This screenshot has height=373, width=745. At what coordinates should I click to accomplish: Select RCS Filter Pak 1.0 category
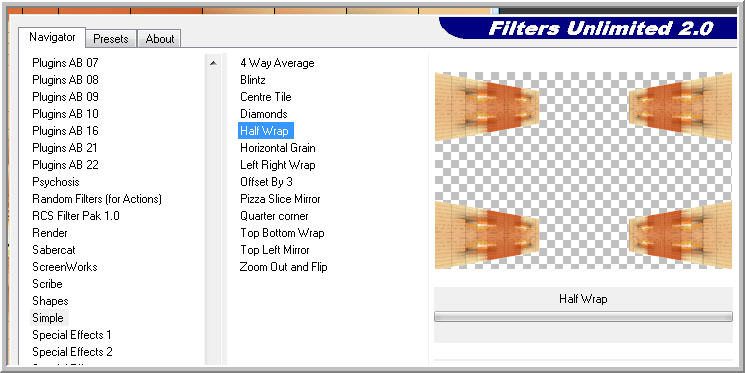76,216
